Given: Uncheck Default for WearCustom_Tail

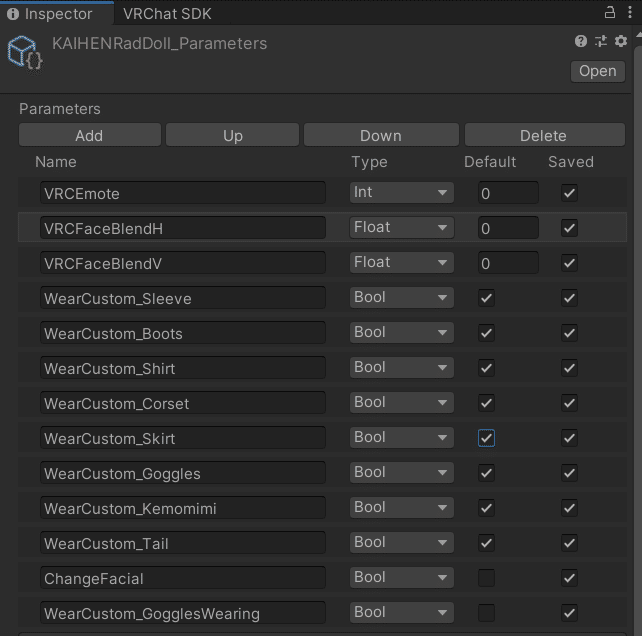Looking at the screenshot, I should (486, 543).
